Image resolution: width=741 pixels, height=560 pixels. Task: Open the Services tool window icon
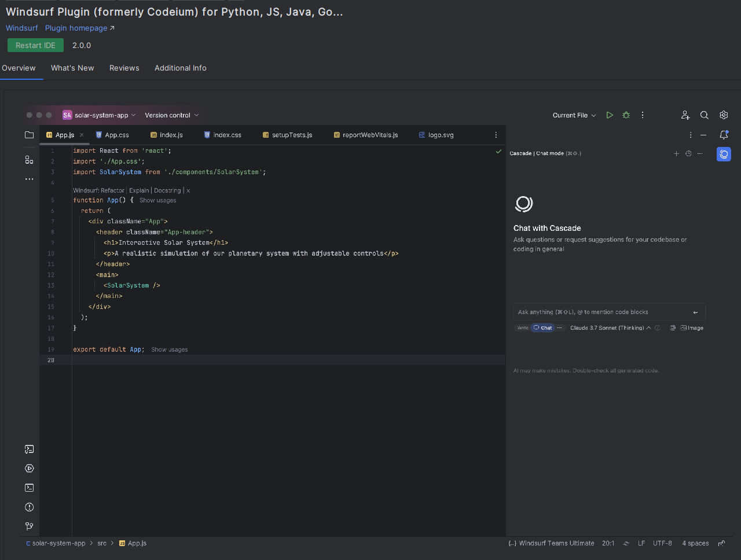pyautogui.click(x=29, y=469)
